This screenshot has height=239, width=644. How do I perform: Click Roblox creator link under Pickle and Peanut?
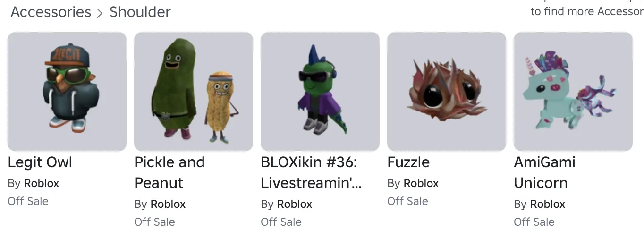[x=168, y=204]
